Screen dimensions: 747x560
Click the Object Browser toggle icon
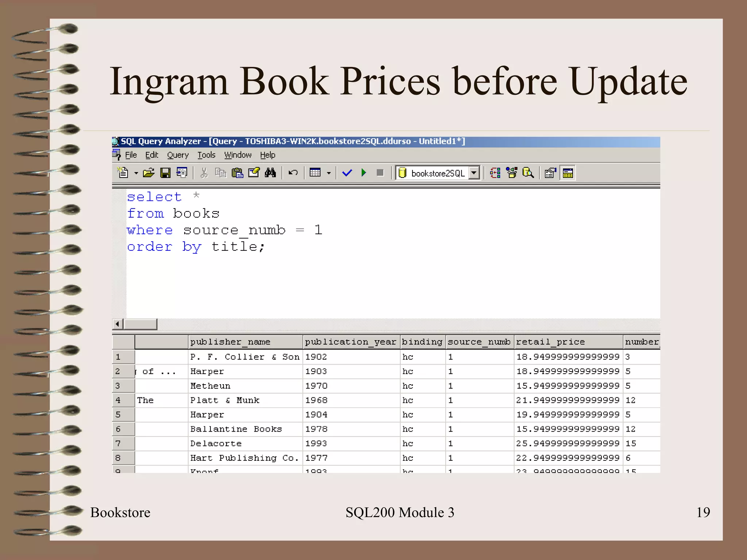coord(512,172)
